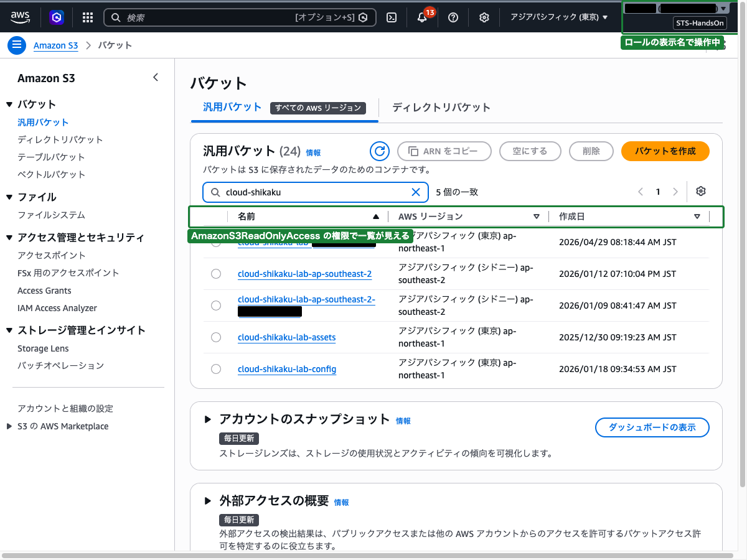Open アカウントと組織の設定
Viewport: 747px width, 560px height.
click(65, 408)
